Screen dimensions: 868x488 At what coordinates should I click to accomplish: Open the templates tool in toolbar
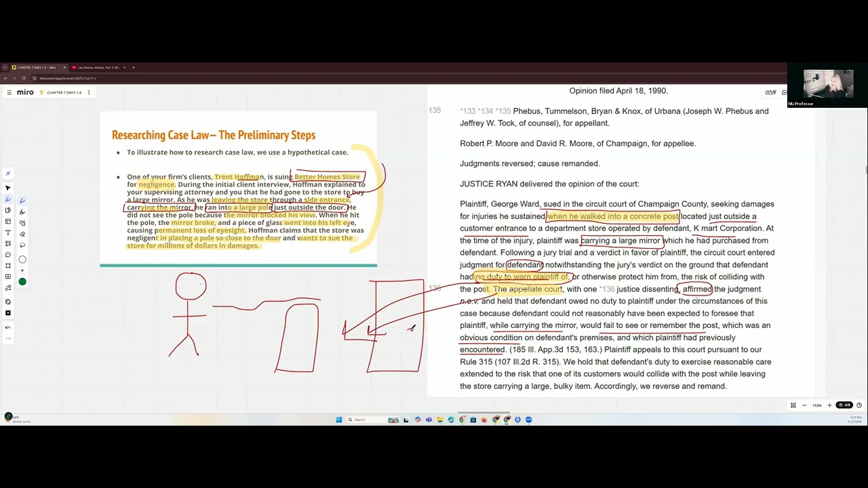[8, 222]
